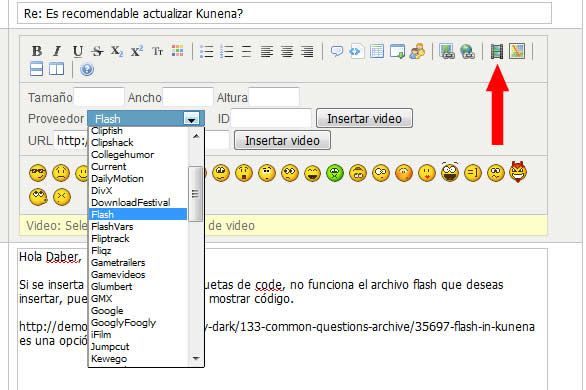Screen dimensions: 586x390
Task: Insert the red-horned devil smiley
Action: pyautogui.click(x=518, y=172)
